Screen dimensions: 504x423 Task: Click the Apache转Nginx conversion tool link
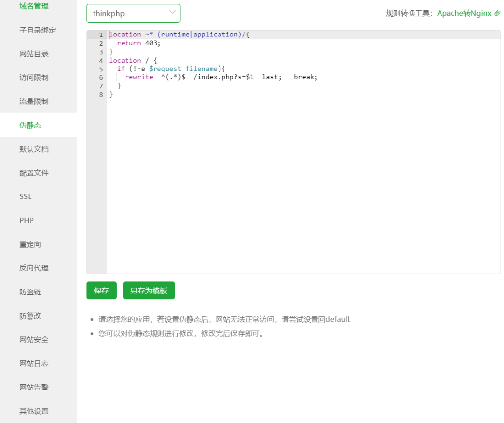(464, 13)
